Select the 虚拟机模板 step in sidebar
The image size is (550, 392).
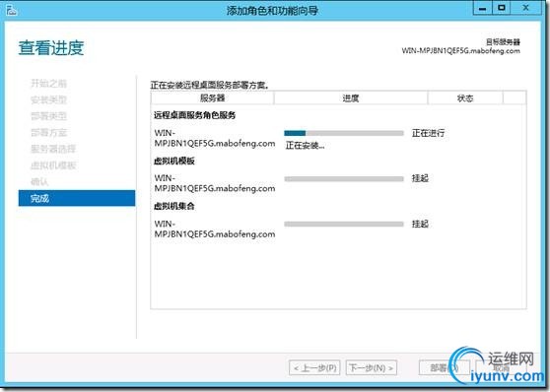(x=53, y=165)
